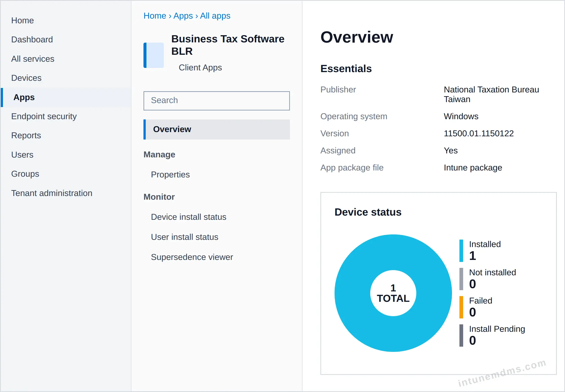Screen dimensions: 565x392
Task: Click the Install Pending legend bar
Action: coord(461,336)
